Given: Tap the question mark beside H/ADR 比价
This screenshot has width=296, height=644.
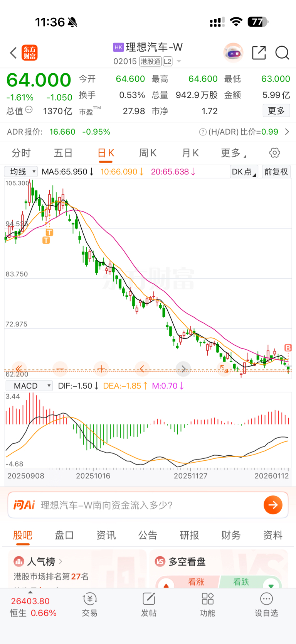Looking at the screenshot, I should [203, 132].
